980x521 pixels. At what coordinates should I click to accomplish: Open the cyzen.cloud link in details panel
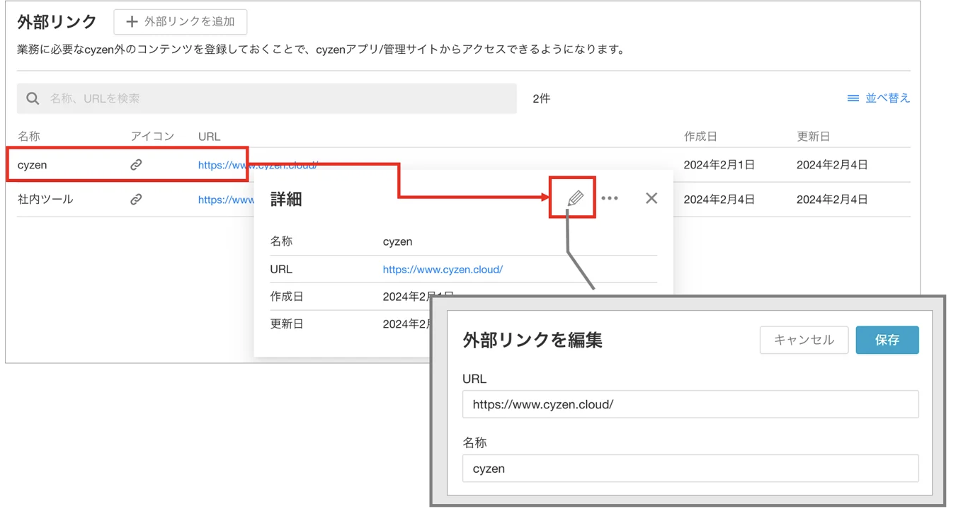pyautogui.click(x=443, y=270)
